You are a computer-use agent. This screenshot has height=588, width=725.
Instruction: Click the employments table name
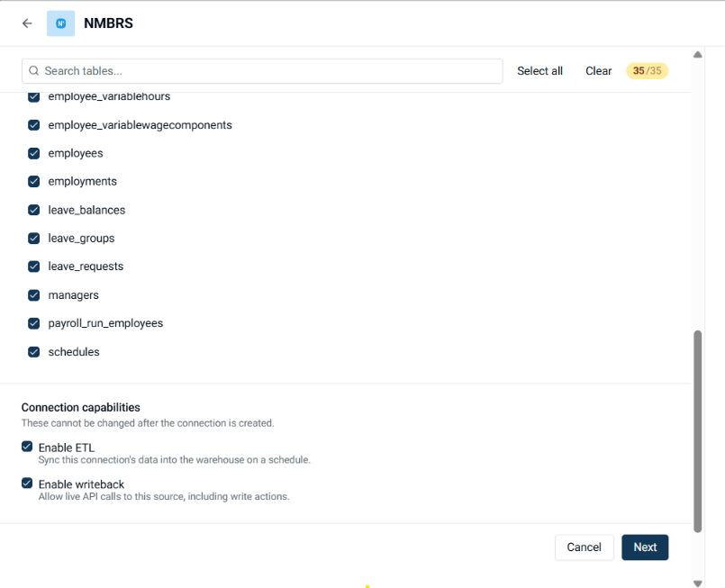(82, 181)
